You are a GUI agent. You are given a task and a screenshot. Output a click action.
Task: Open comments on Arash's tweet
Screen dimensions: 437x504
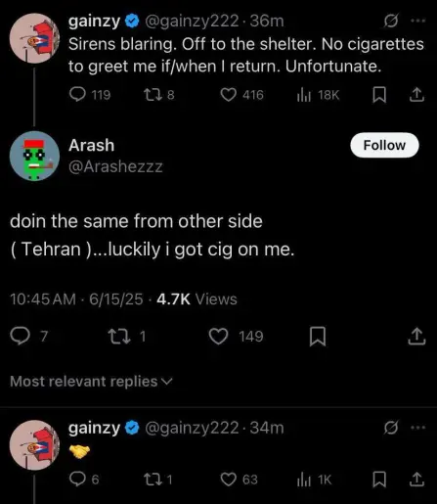(20, 337)
